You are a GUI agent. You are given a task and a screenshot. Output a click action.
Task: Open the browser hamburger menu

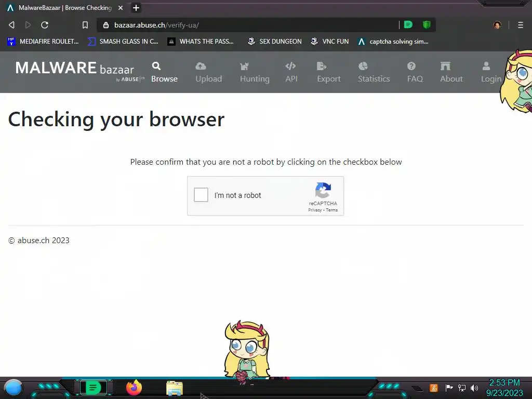520,25
